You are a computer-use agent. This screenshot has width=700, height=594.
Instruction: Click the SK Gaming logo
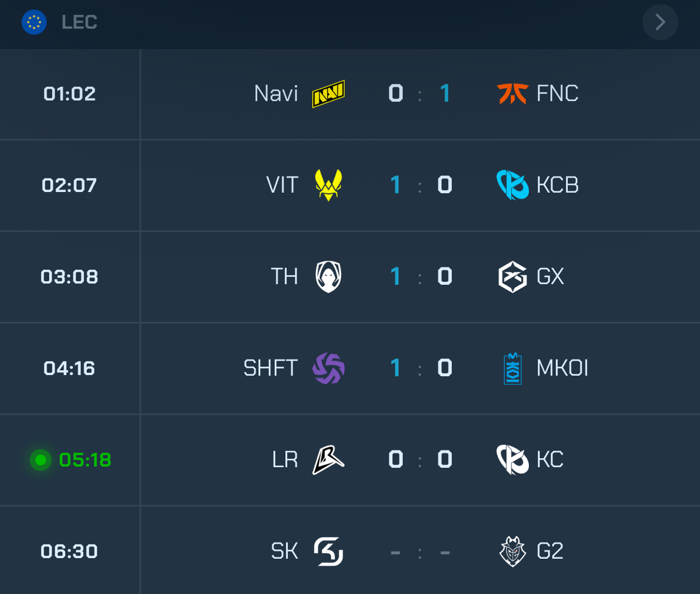click(328, 551)
